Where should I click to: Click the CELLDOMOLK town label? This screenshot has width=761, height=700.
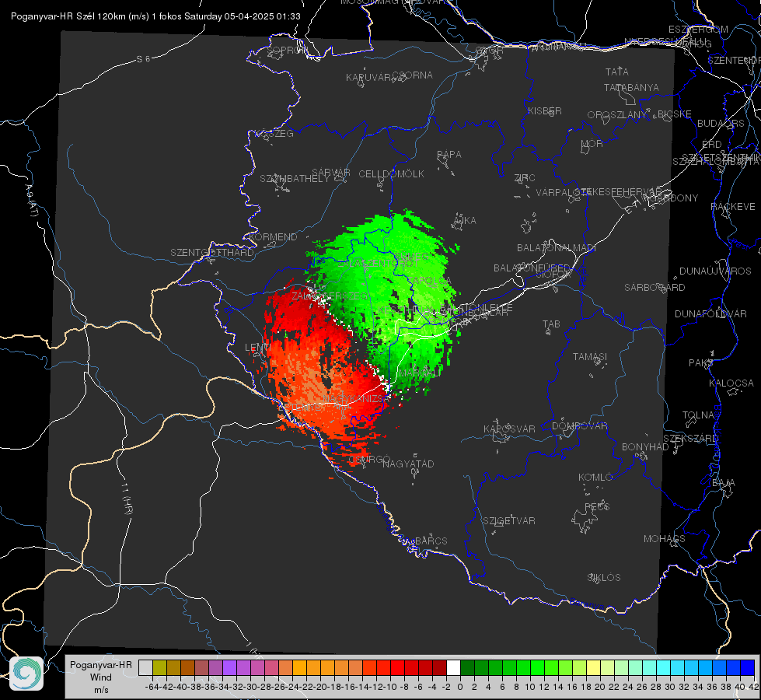pos(391,174)
